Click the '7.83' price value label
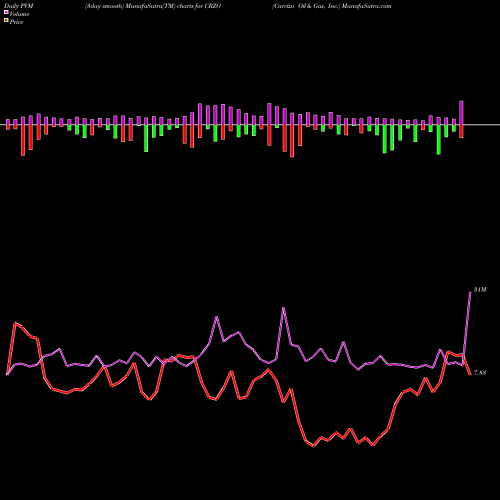 point(480,373)
